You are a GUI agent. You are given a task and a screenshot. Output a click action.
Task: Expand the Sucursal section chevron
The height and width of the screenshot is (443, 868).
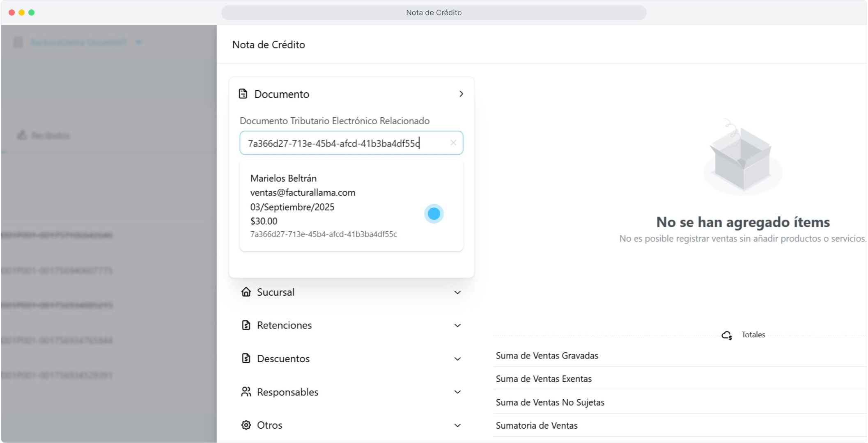[x=457, y=292]
